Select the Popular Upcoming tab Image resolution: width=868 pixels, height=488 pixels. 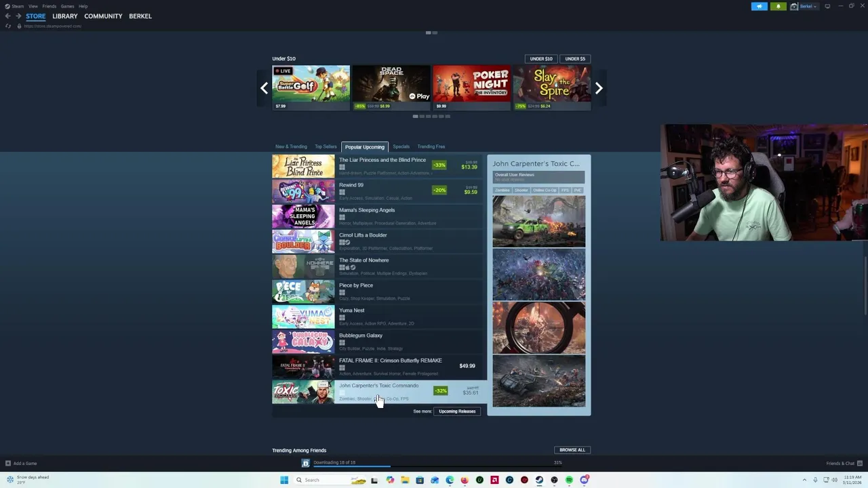point(364,147)
